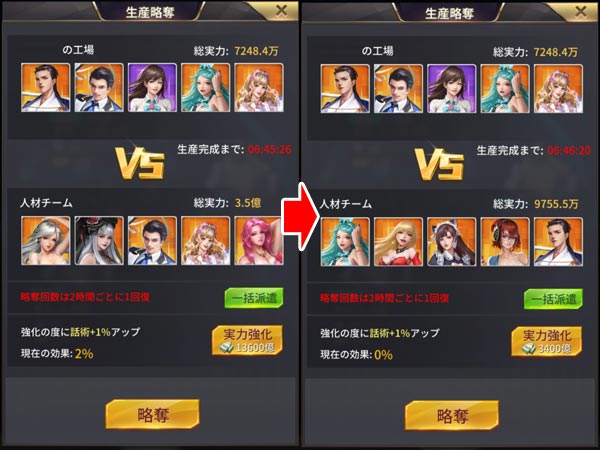The image size is (600, 450).
Task: Click the 略奪 button in the right panel
Action: 452,416
